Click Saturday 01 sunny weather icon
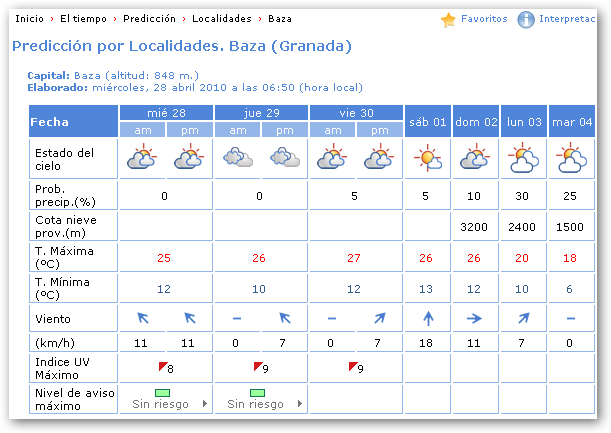The height and width of the screenshot is (433, 611). (428, 158)
